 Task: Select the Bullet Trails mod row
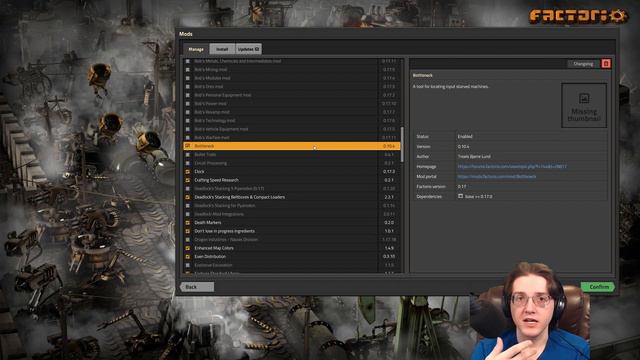[291, 154]
